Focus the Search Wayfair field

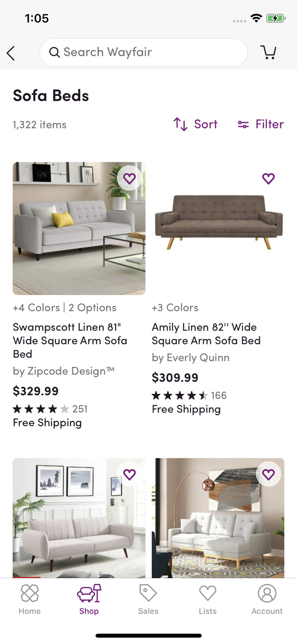[150, 52]
